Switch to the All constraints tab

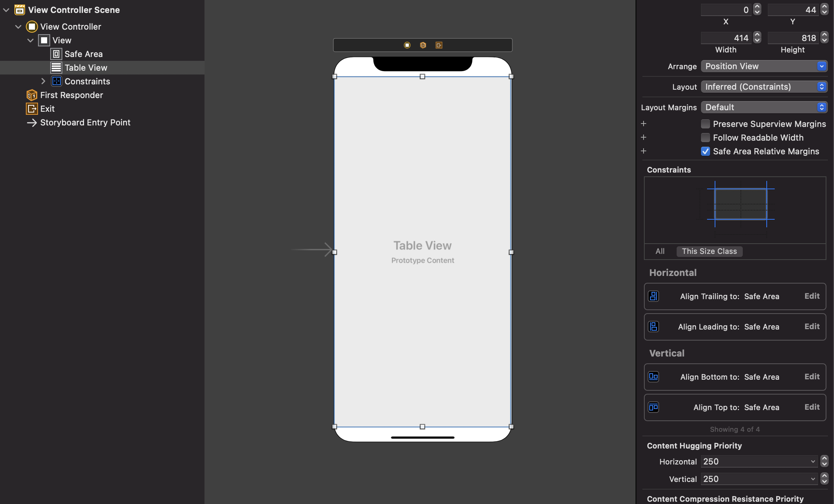(660, 251)
